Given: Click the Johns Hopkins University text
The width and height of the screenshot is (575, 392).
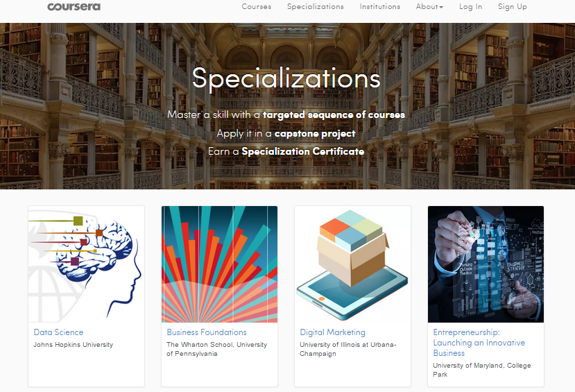Looking at the screenshot, I should (73, 345).
